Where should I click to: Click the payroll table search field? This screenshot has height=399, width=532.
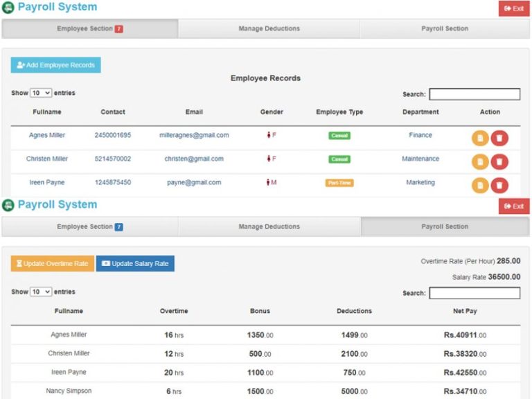click(475, 293)
